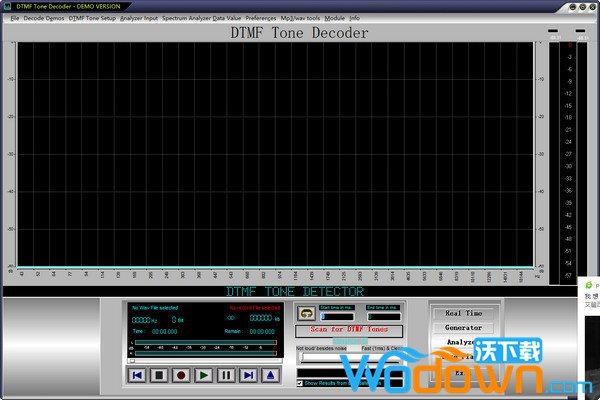Screen dimensions: 600x400
Task: Click the close button of the window
Action: 592,7
